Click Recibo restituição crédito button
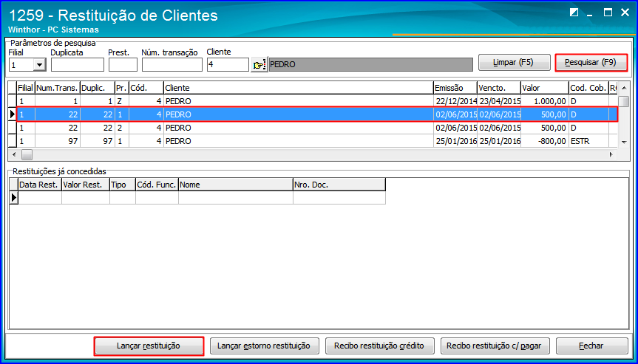 [x=379, y=346]
